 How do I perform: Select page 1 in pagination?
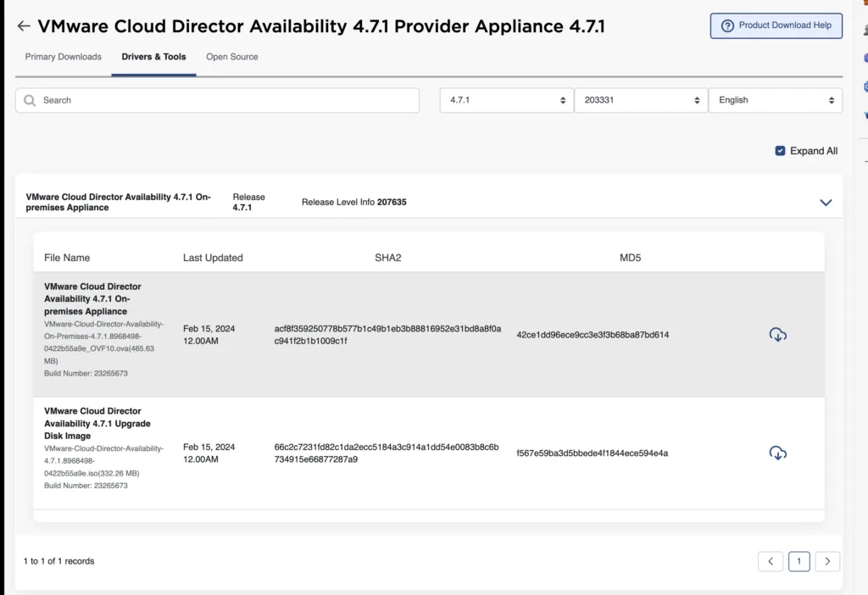click(x=798, y=561)
